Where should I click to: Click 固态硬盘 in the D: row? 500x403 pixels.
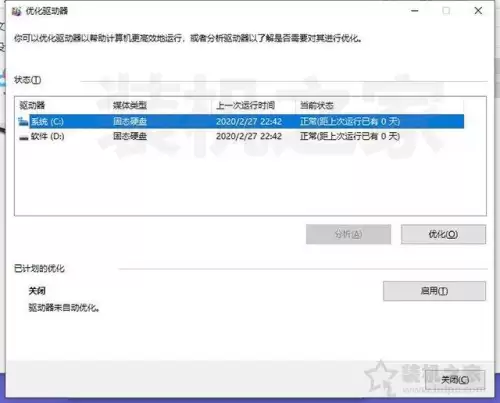130,136
